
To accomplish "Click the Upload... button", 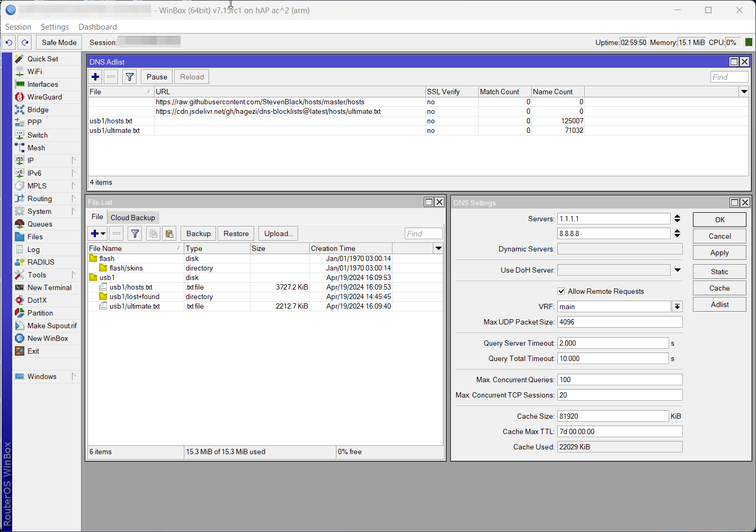I will tap(279, 233).
